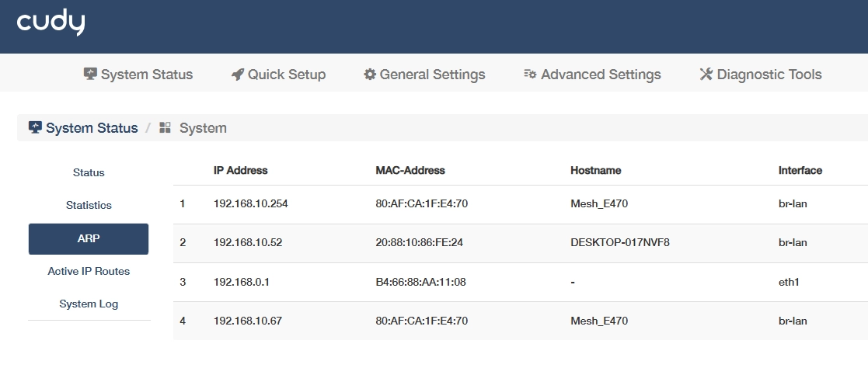This screenshot has height=368, width=868.
Task: Click the 192.168.0.1 IP address entry
Action: click(x=241, y=282)
